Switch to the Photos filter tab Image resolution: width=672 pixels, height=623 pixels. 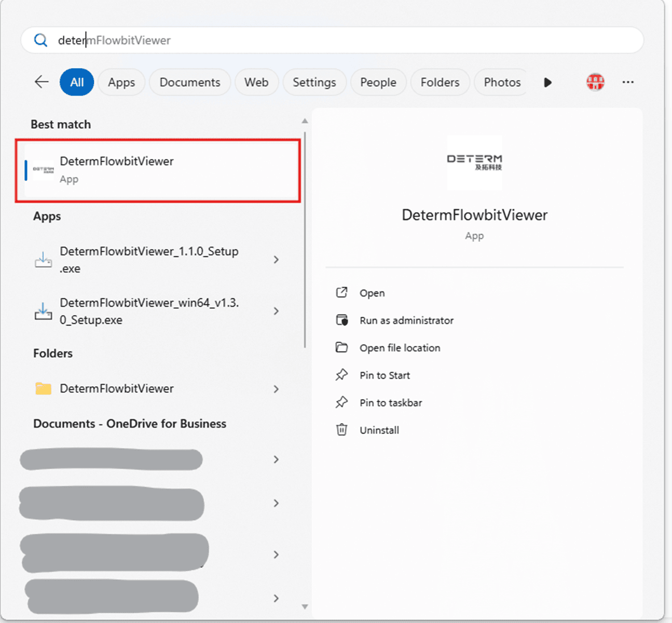(502, 82)
